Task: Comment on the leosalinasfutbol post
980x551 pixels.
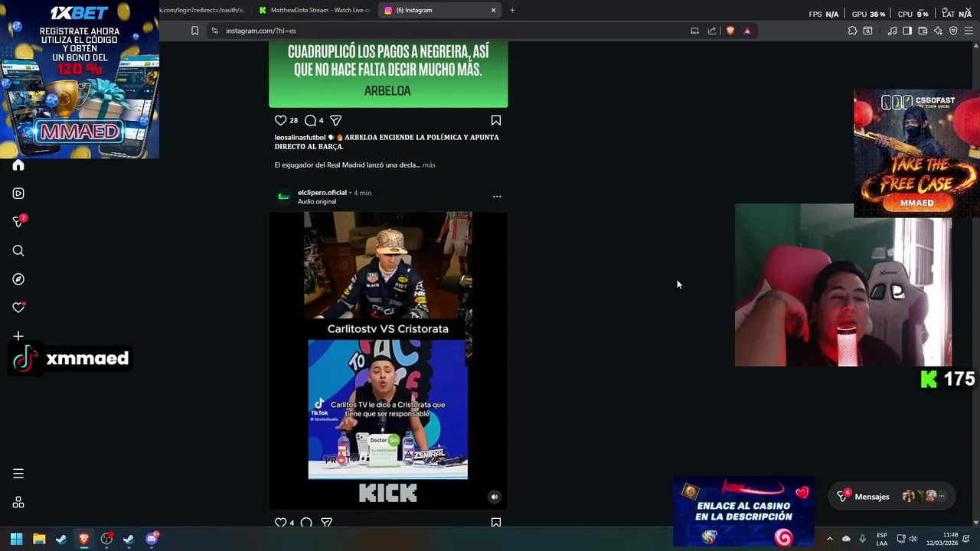Action: click(x=310, y=120)
